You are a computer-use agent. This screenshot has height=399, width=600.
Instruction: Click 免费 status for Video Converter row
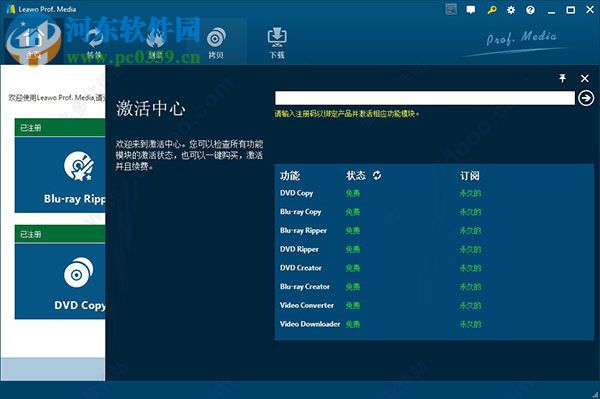pos(353,306)
